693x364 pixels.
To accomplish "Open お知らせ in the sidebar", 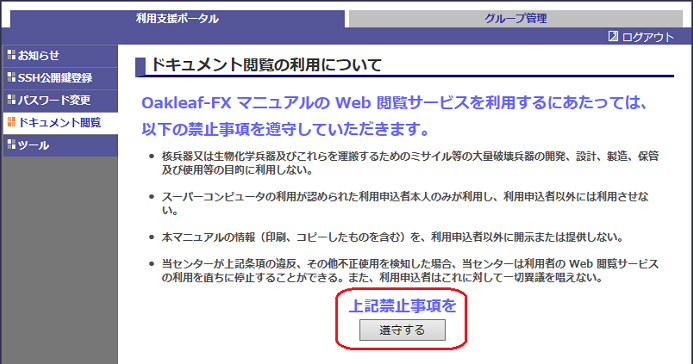I will coord(61,56).
